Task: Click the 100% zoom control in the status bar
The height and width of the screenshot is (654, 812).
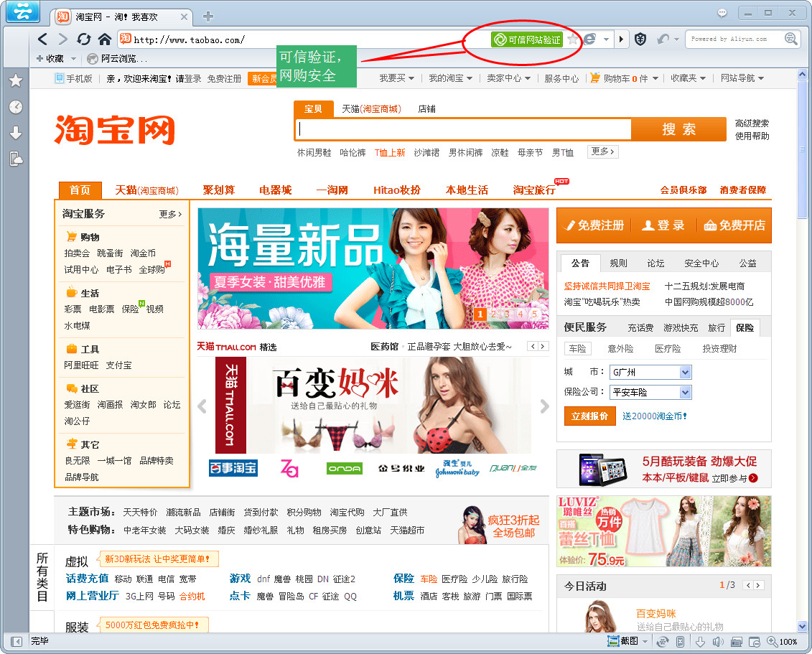Action: click(x=782, y=642)
